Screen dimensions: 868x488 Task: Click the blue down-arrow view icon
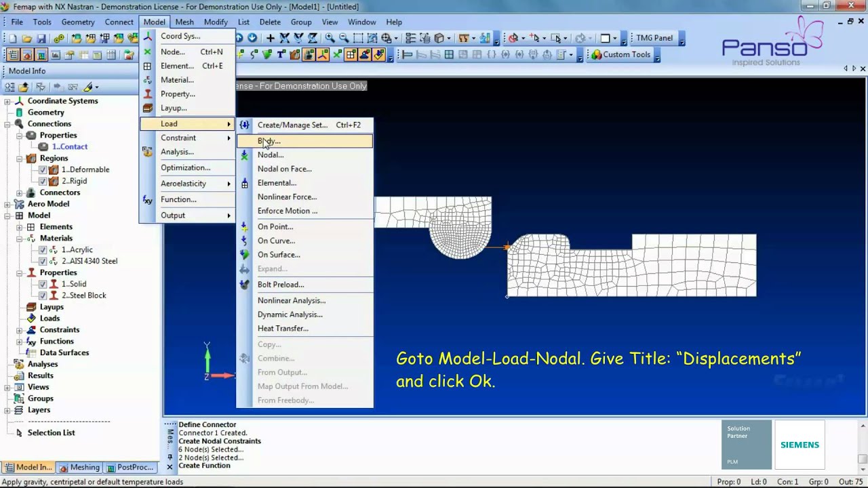252,39
